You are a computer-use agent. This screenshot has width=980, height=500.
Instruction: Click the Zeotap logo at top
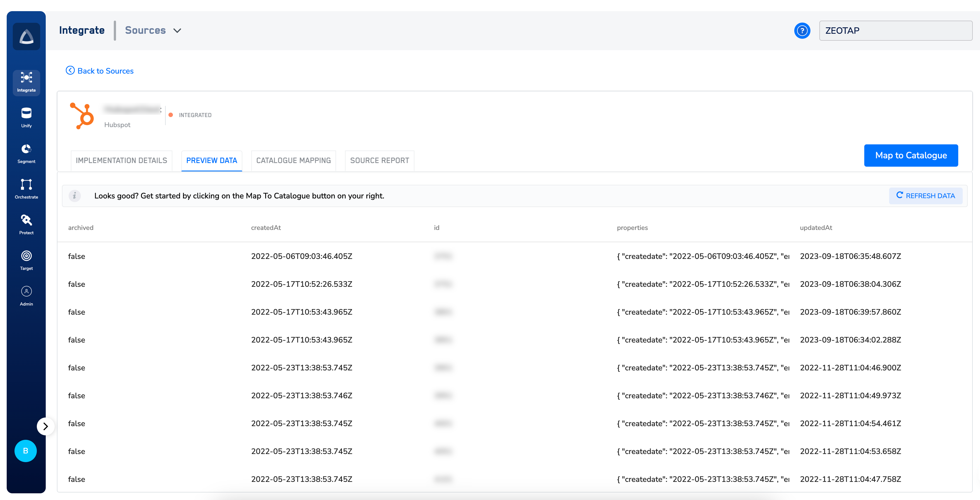pyautogui.click(x=26, y=37)
